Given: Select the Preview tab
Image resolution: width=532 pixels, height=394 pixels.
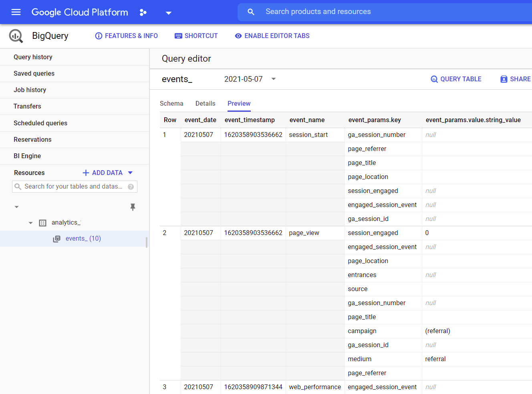Looking at the screenshot, I should tap(239, 104).
